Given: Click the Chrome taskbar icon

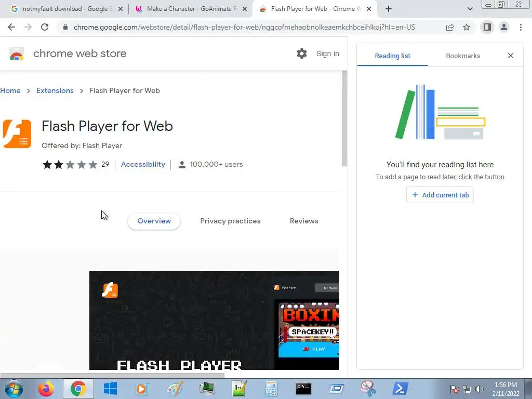Looking at the screenshot, I should pyautogui.click(x=78, y=389).
